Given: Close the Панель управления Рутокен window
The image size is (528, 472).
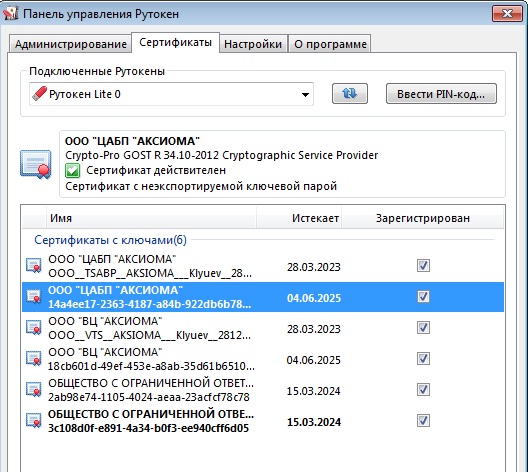Looking at the screenshot, I should coord(507,13).
